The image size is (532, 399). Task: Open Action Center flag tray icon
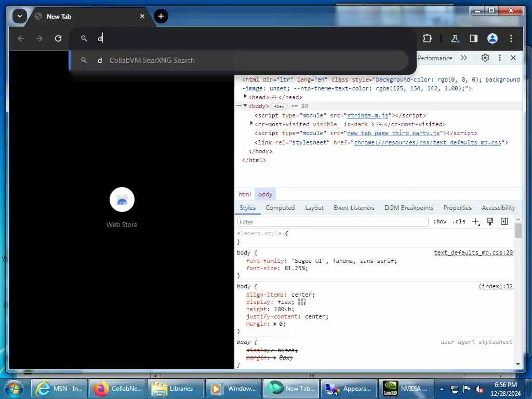click(467, 389)
